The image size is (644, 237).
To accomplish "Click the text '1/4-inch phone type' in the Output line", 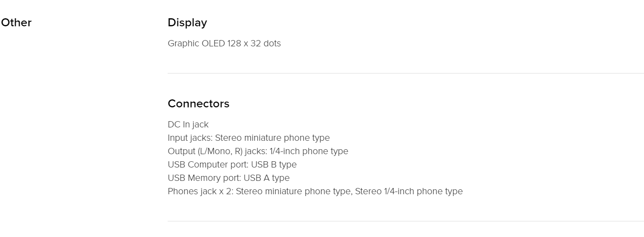I will [309, 151].
